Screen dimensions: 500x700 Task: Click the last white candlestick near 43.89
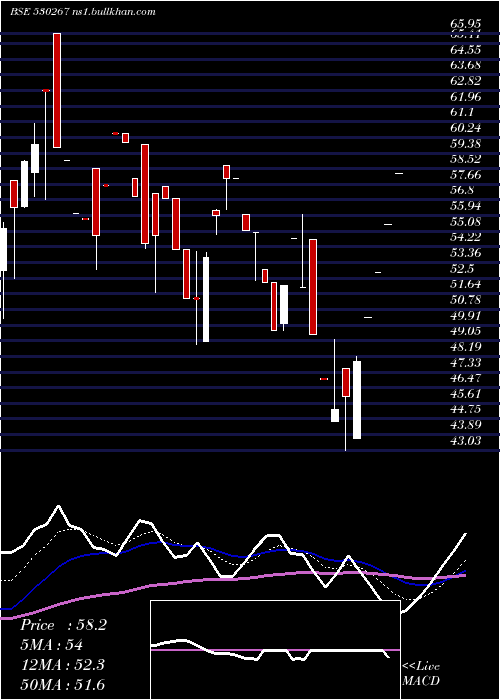point(357,400)
